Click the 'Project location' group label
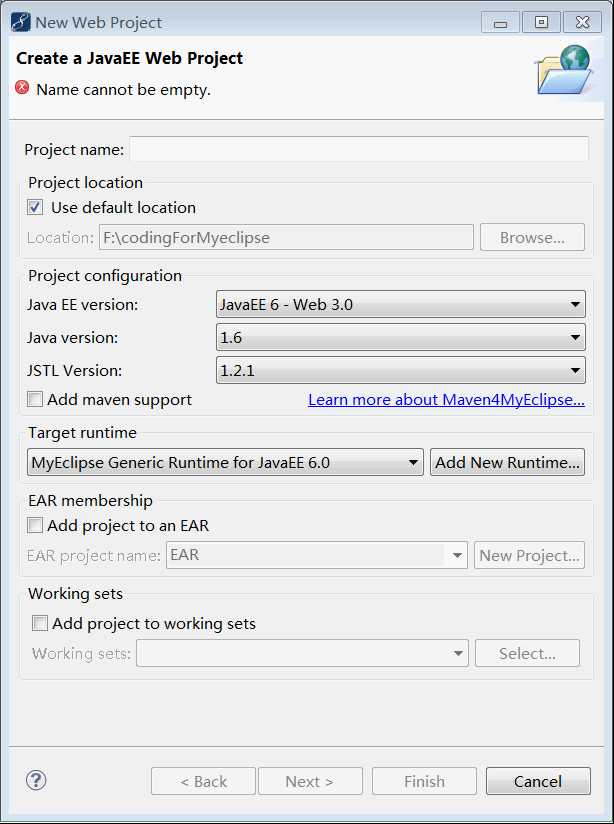 tap(86, 182)
